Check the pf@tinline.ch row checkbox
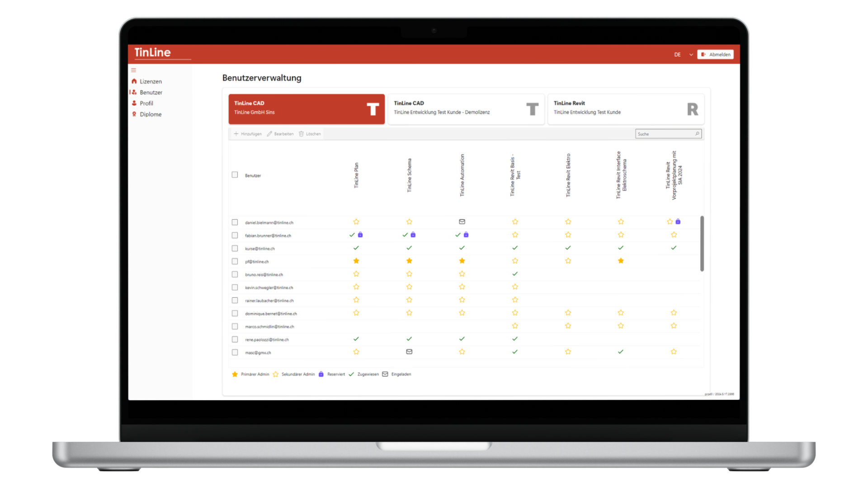868x488 pixels. coord(235,261)
